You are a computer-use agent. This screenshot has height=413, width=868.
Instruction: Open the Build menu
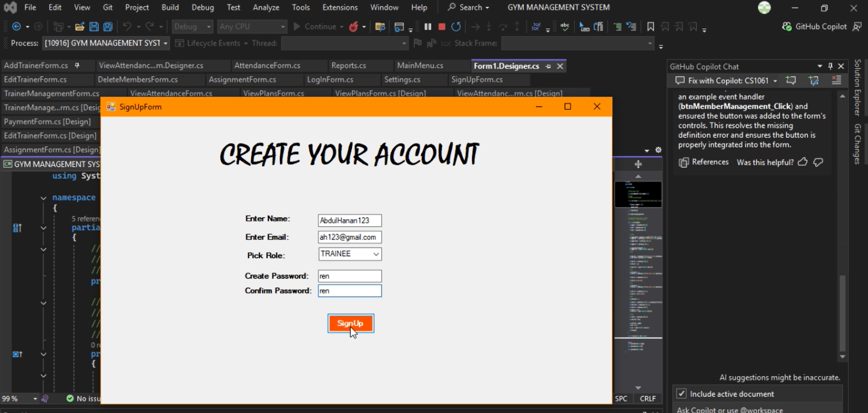(x=170, y=7)
